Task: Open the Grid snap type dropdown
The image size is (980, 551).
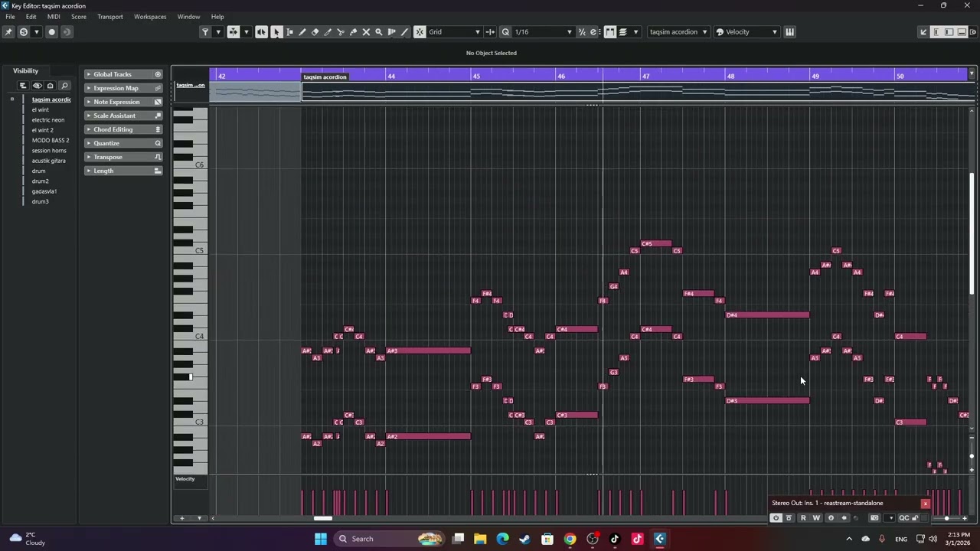Action: pyautogui.click(x=454, y=32)
